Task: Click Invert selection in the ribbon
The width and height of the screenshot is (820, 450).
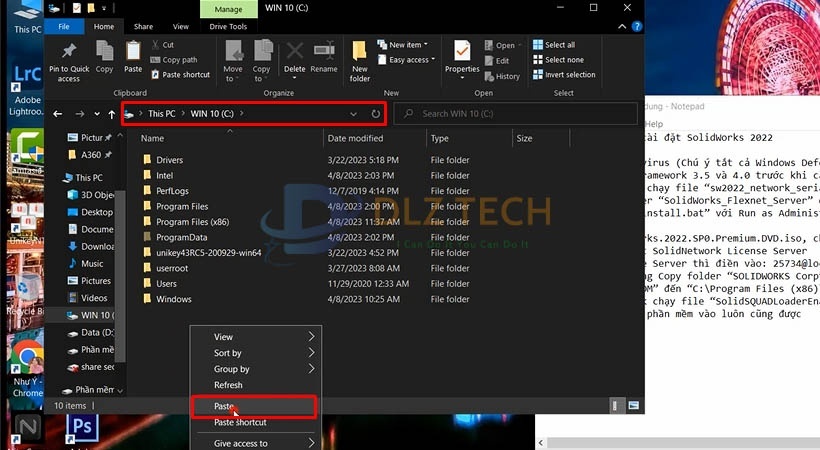Action: (x=564, y=75)
